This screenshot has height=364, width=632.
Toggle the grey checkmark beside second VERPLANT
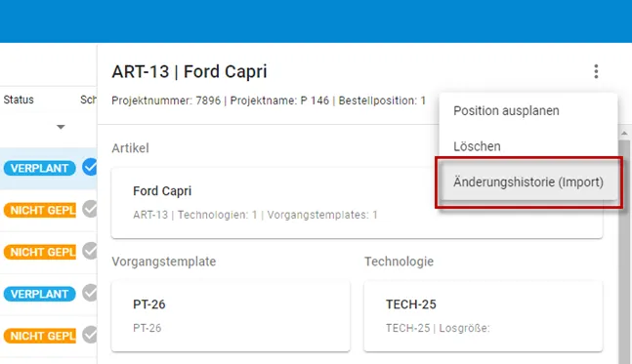(90, 293)
